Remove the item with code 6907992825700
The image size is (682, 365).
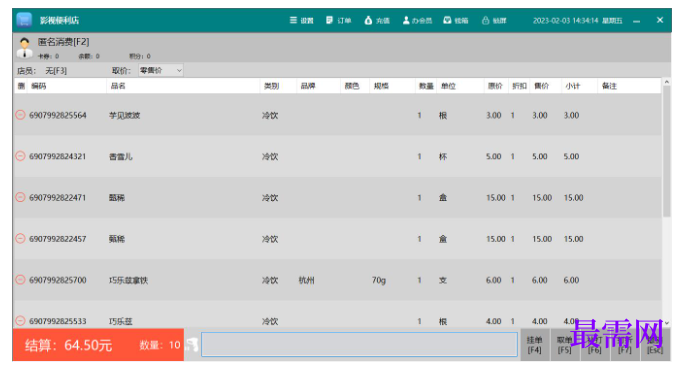point(20,280)
